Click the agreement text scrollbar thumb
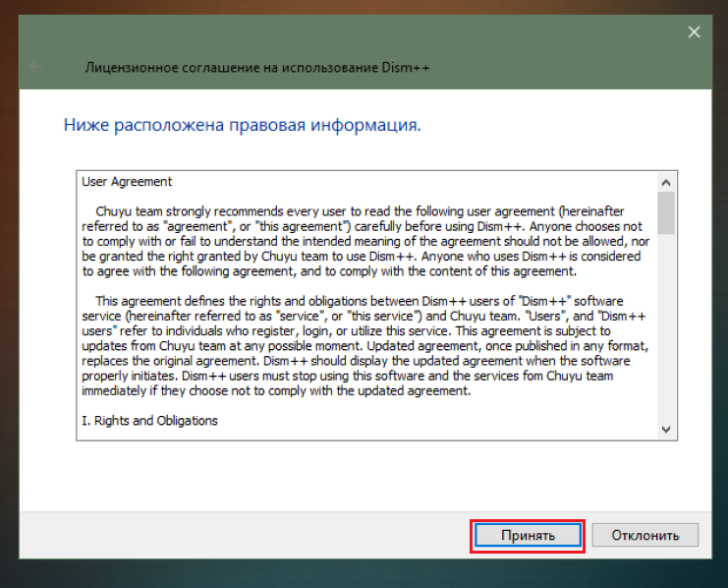The image size is (728, 588). (x=666, y=213)
